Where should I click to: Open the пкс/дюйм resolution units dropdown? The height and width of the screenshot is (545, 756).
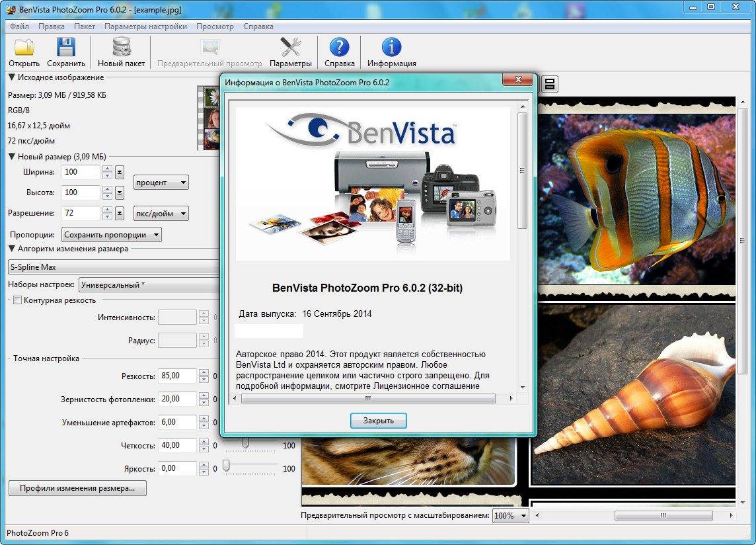[x=161, y=214]
